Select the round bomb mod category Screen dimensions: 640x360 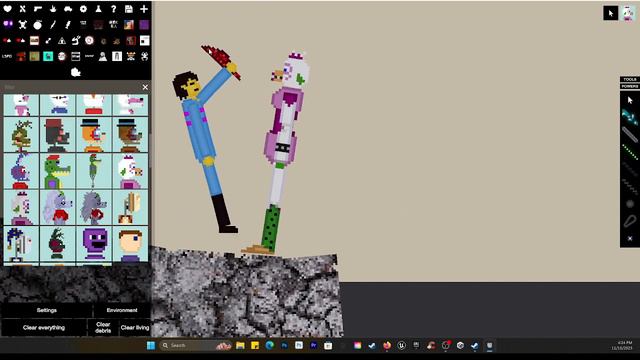[38, 24]
